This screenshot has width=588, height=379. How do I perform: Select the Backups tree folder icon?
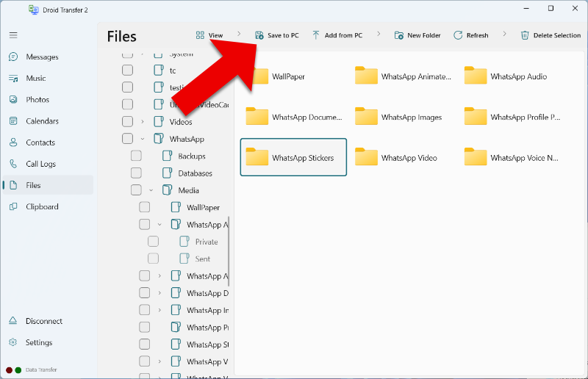coord(168,156)
